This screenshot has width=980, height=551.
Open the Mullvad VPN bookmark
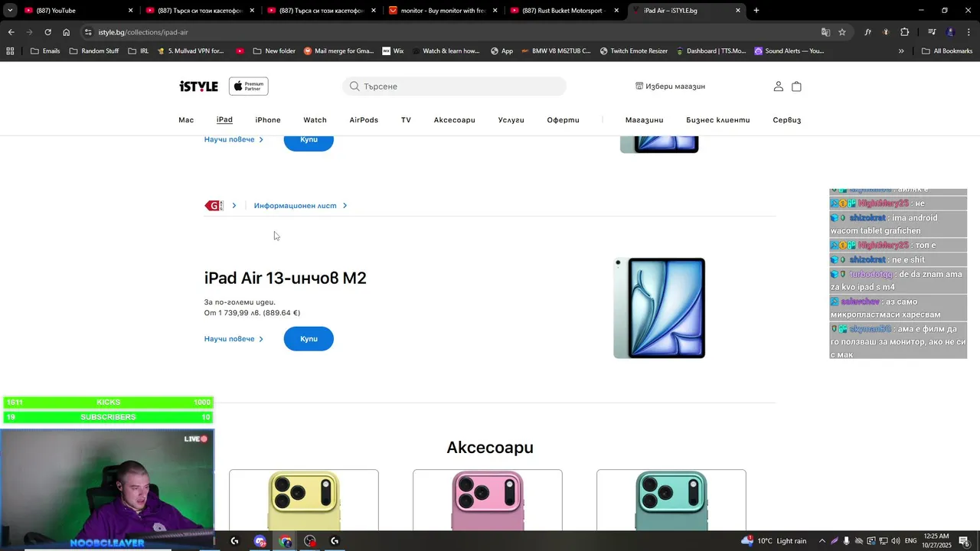tap(191, 51)
